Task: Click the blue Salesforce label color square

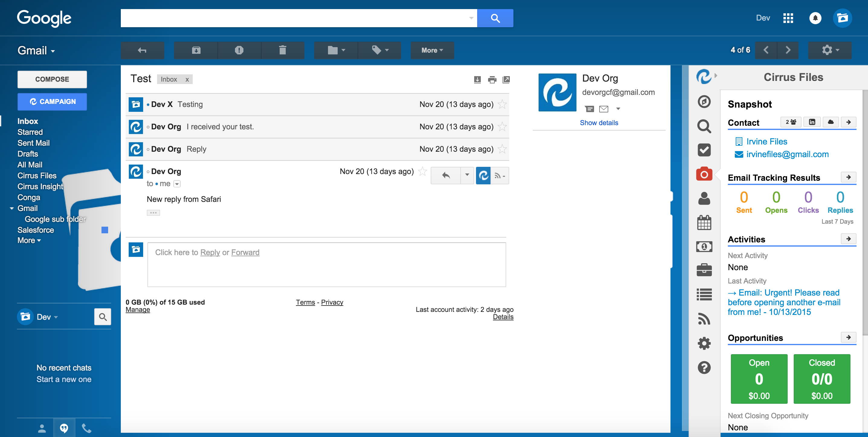Action: point(105,230)
